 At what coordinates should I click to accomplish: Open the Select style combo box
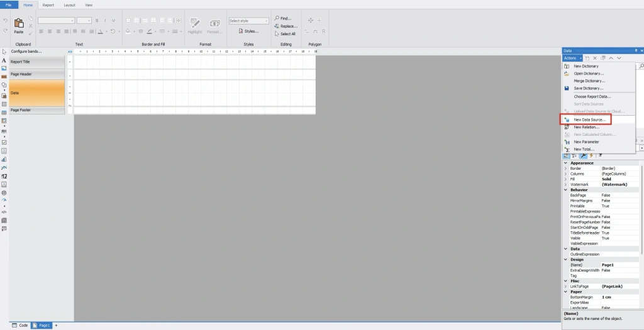point(248,21)
